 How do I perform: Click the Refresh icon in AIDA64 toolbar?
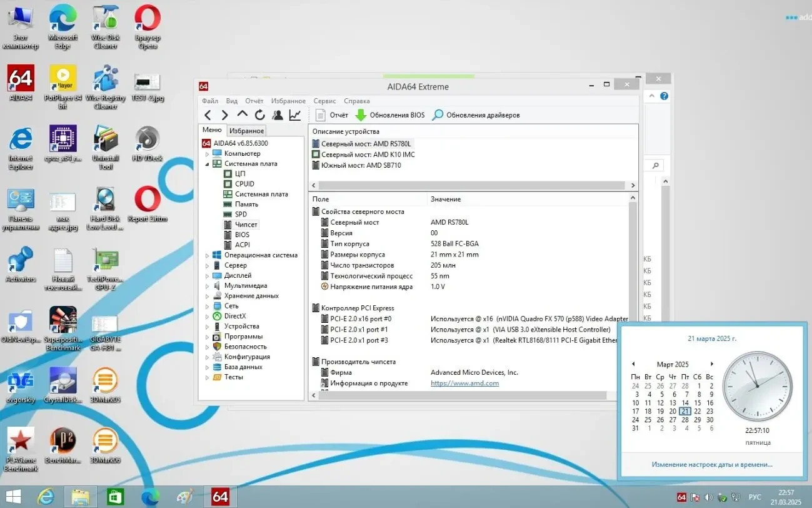tap(259, 115)
